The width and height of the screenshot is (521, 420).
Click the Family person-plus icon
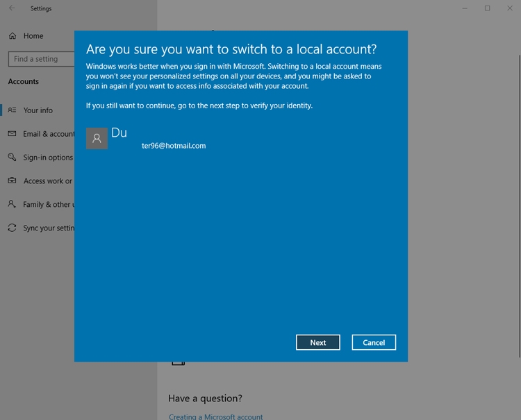[x=12, y=204]
